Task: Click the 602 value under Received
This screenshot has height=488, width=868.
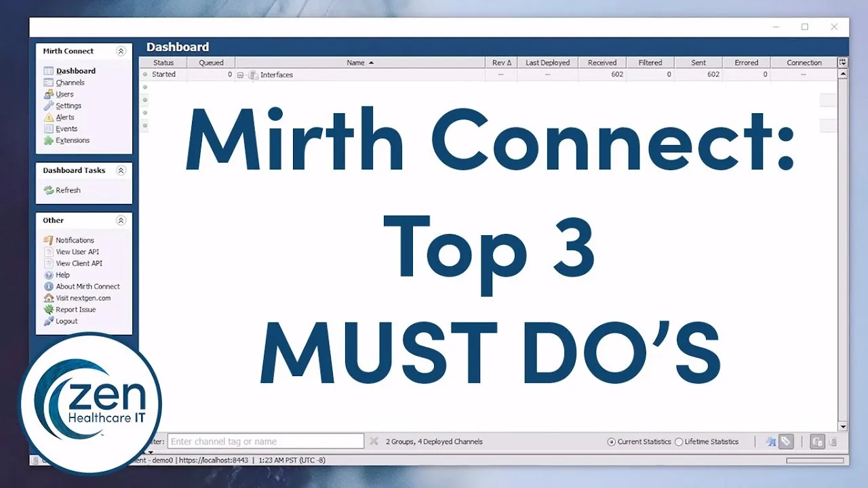Action: click(x=617, y=75)
